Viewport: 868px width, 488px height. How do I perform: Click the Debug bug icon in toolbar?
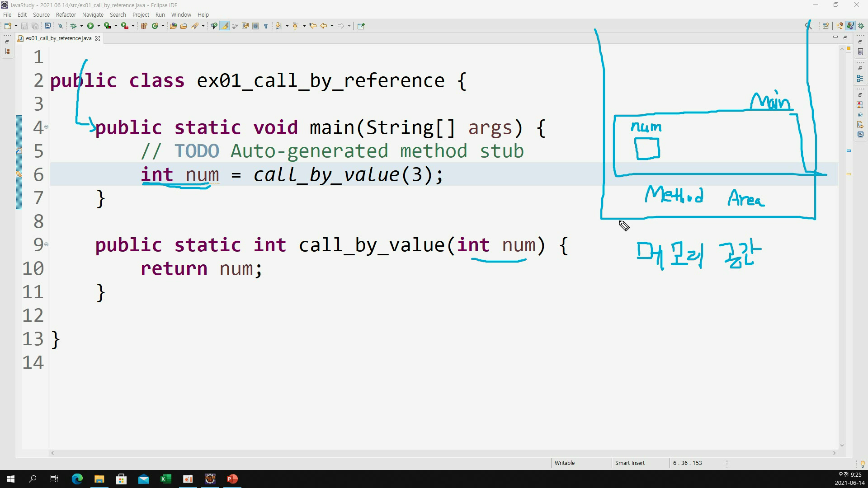click(74, 26)
